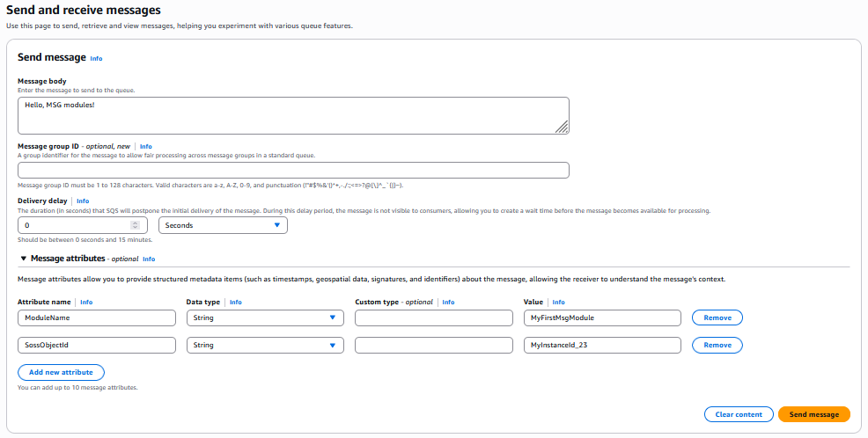The image size is (868, 438).
Task: Open Info link beside Attribute name
Action: point(86,302)
